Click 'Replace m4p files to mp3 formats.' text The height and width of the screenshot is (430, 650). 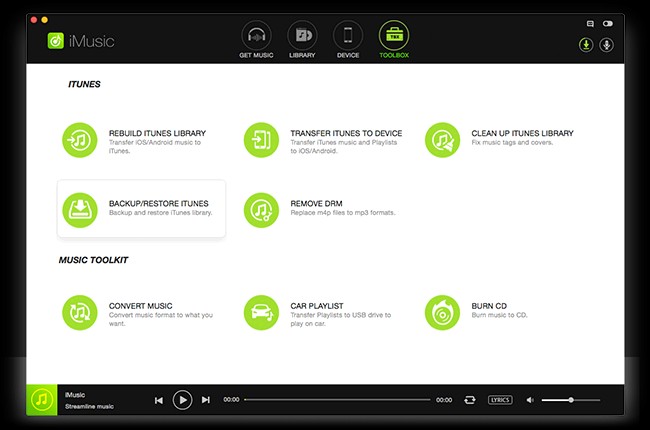pos(343,213)
